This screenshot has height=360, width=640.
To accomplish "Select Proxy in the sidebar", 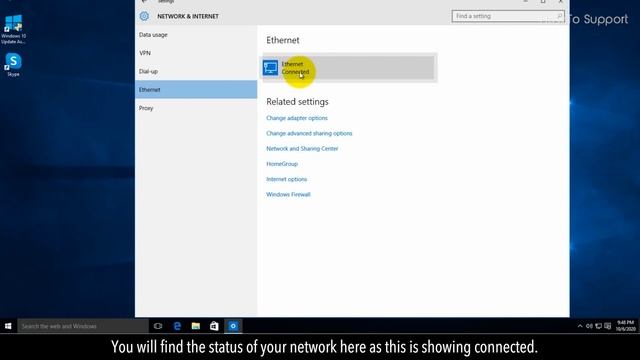I will (x=196, y=108).
